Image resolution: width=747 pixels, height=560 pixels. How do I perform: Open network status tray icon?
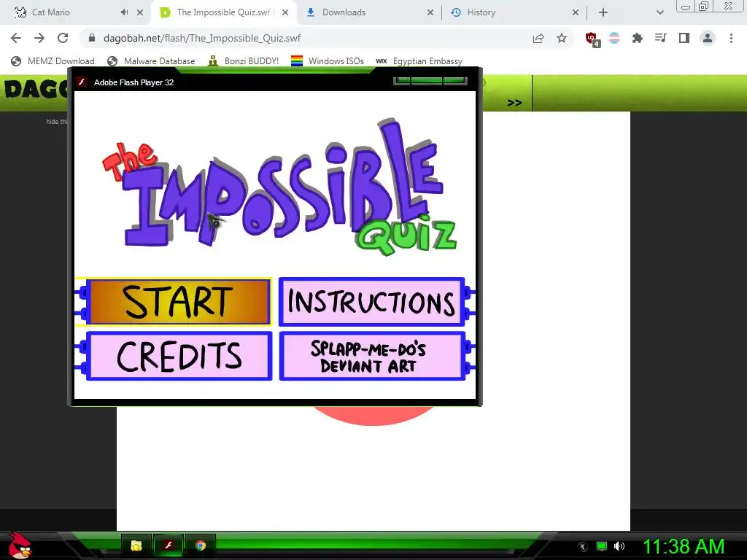tap(602, 546)
